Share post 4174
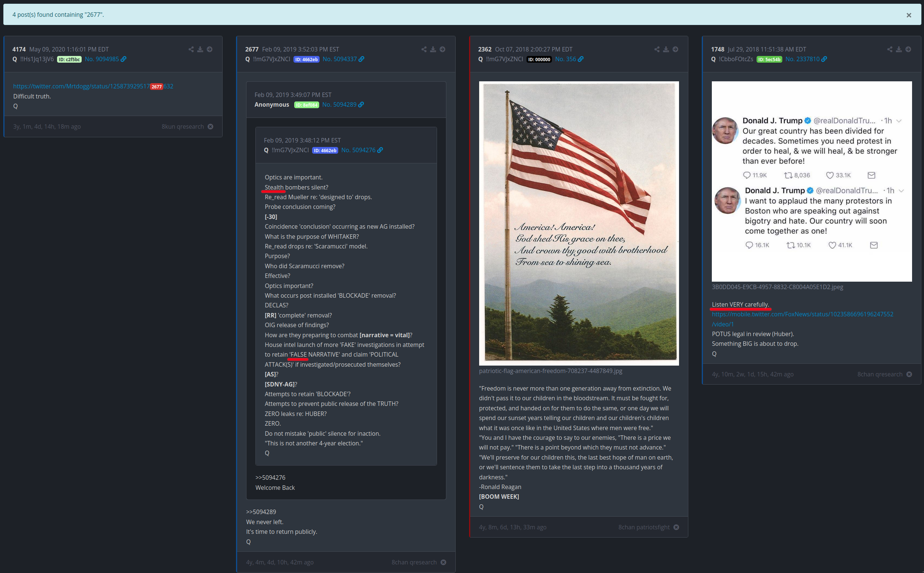Screen dimensions: 924x573 coord(191,49)
